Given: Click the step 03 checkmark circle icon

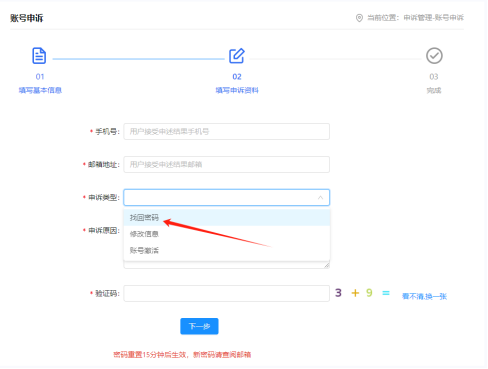Looking at the screenshot, I should pos(434,56).
